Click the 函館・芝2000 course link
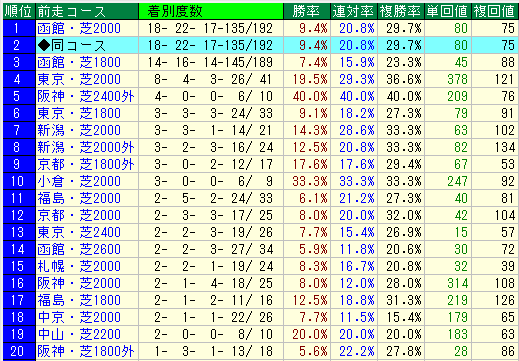The height and width of the screenshot is (361, 519). tap(79, 28)
